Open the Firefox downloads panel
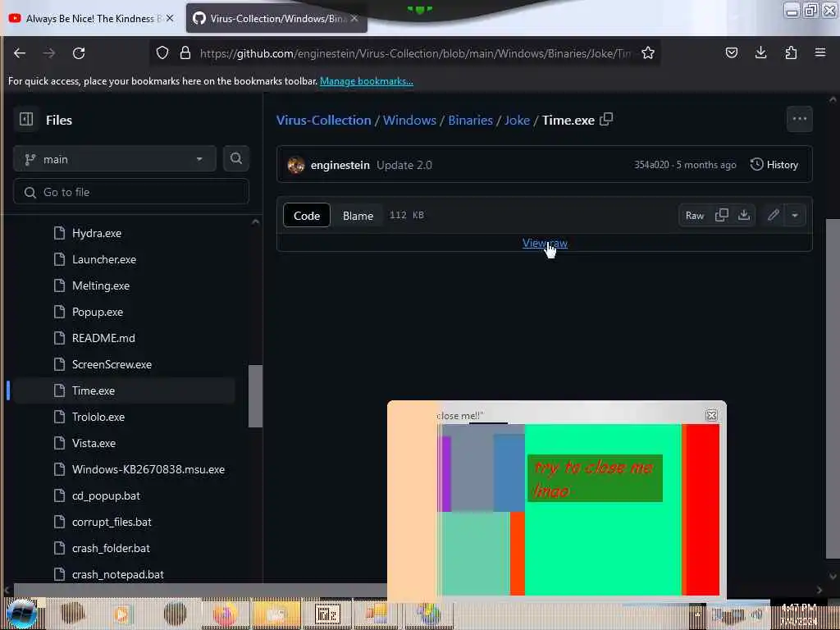Viewport: 840px width, 630px height. click(x=760, y=53)
